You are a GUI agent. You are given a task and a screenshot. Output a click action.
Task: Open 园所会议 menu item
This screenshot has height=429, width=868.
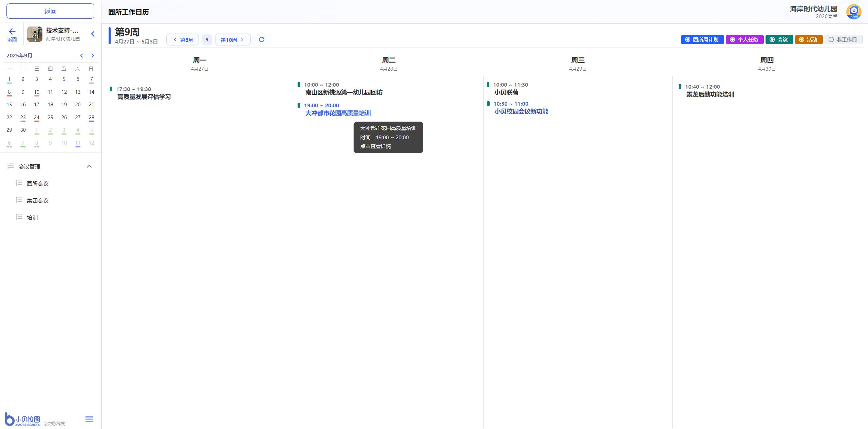coord(38,184)
